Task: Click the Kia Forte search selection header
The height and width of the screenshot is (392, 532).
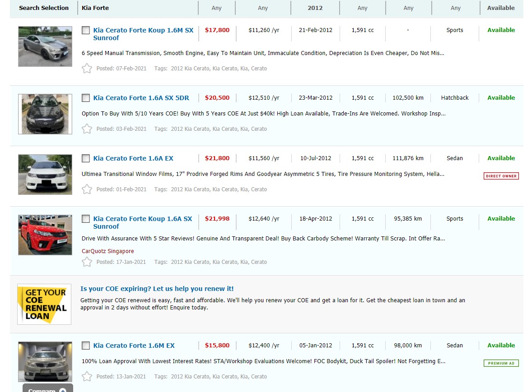Action: 95,8
